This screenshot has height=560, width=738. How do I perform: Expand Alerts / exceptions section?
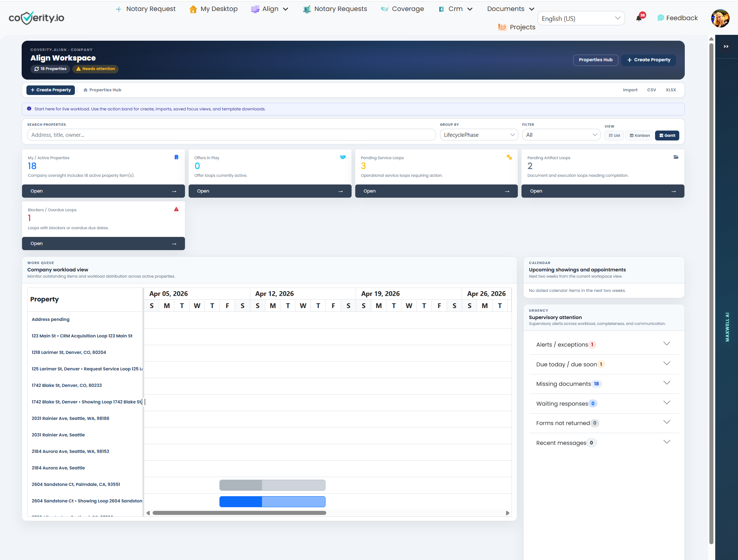[x=604, y=345]
